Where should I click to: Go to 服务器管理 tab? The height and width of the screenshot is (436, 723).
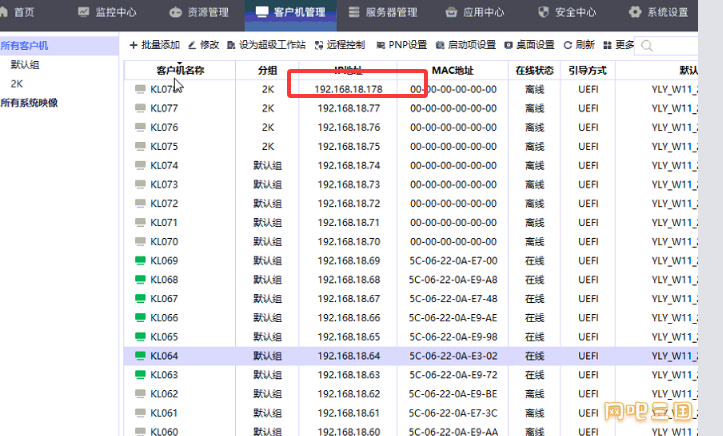383,12
